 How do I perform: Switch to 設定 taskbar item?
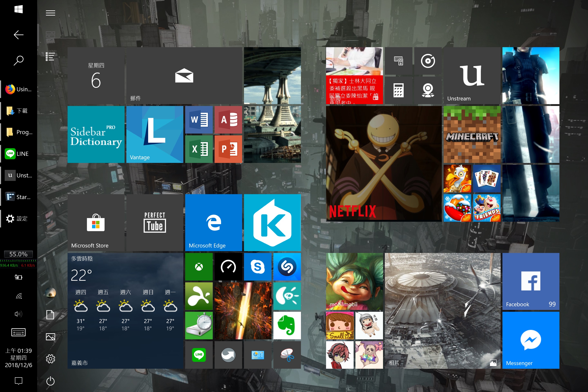click(x=19, y=218)
